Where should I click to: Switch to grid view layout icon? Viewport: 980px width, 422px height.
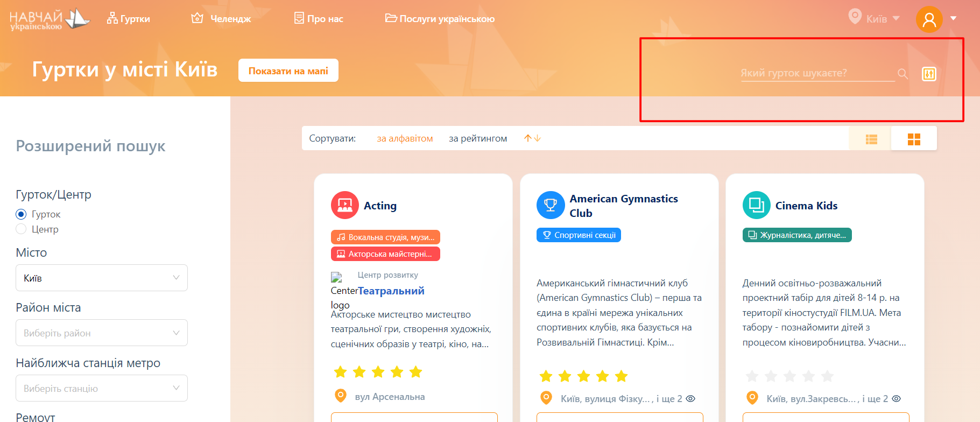(914, 139)
